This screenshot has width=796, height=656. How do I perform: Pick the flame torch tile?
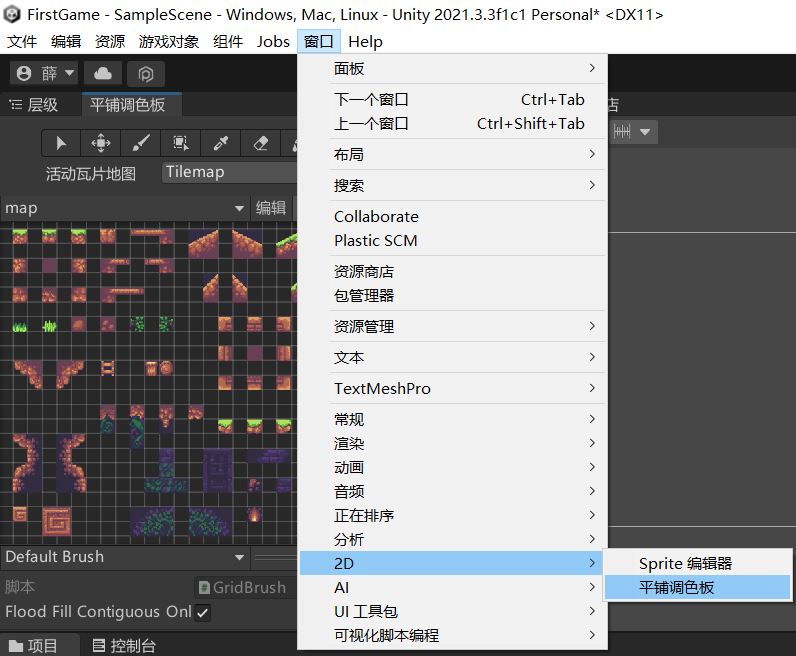coord(254,515)
